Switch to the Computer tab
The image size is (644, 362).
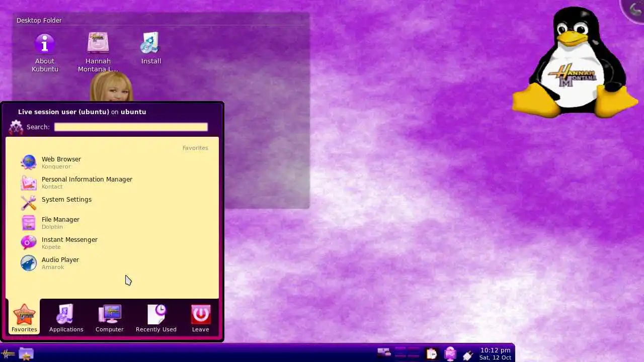click(x=109, y=318)
